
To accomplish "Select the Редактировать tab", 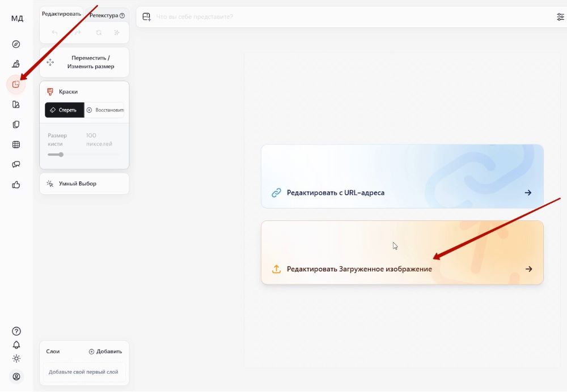I will [62, 14].
